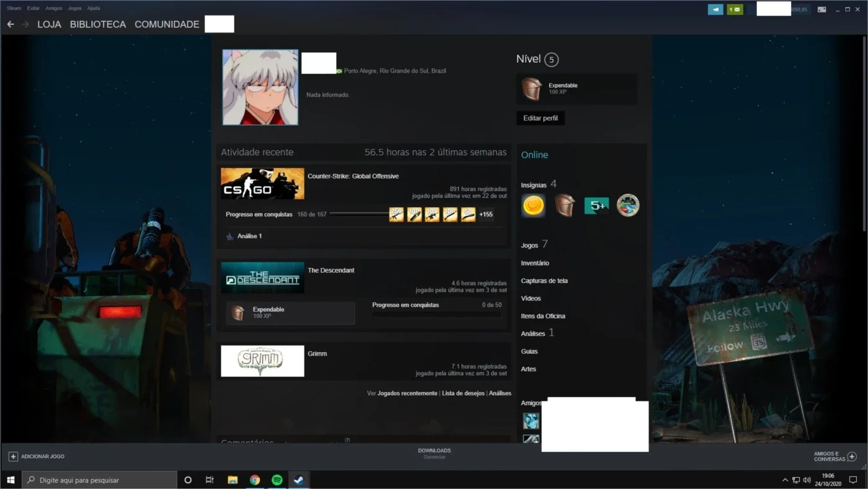Open The Descendant game banner
The width and height of the screenshot is (868, 489).
[x=262, y=277]
